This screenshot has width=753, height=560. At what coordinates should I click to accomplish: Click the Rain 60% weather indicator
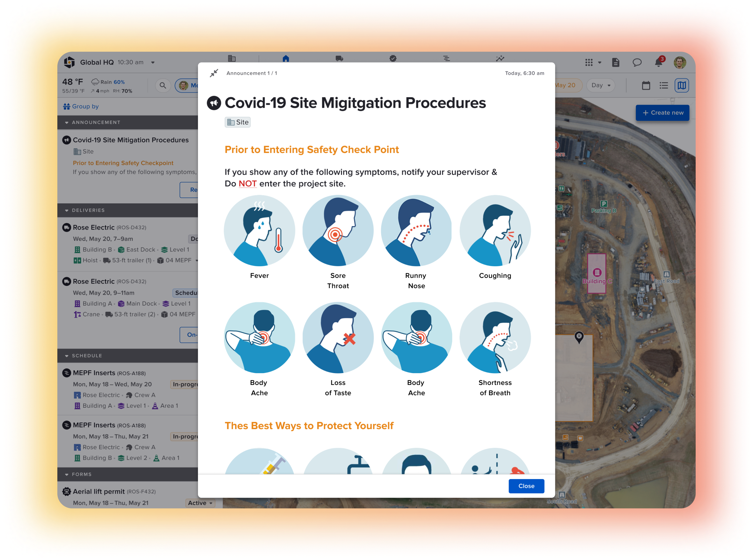108,82
